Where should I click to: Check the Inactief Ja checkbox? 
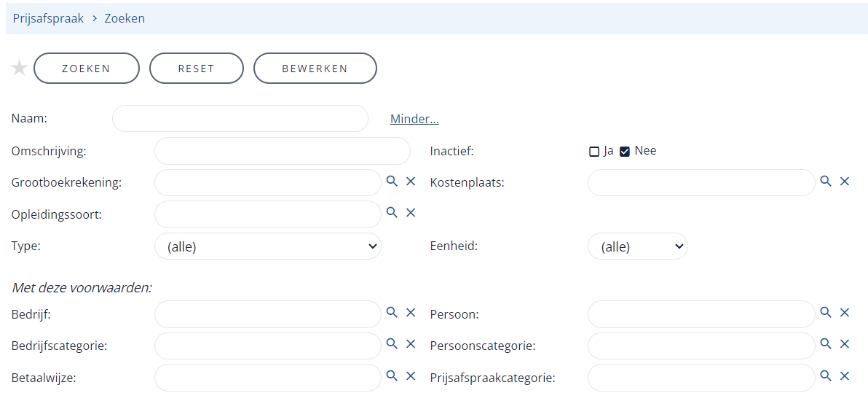click(x=594, y=152)
